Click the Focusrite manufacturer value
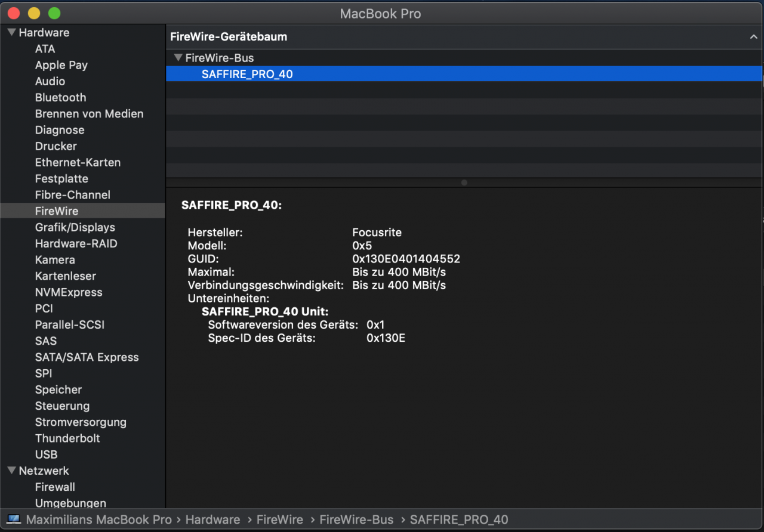Viewport: 764px width, 532px height. (377, 232)
